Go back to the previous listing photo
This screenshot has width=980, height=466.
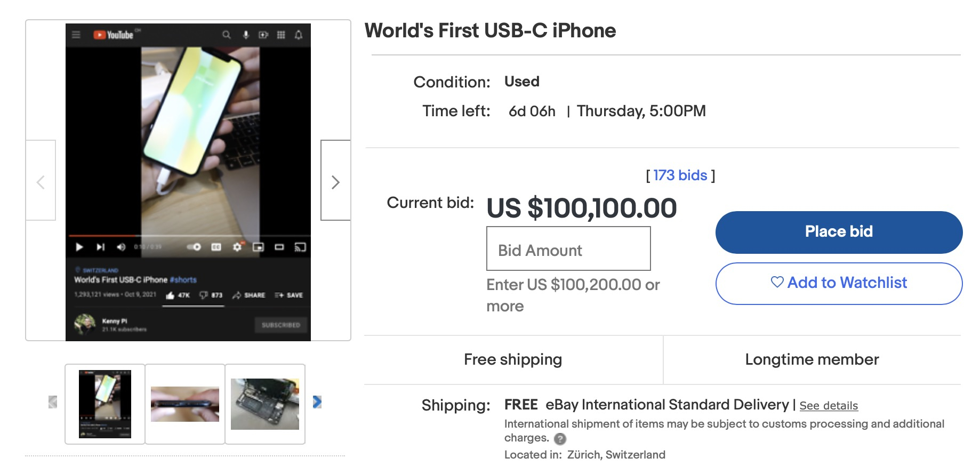click(41, 182)
